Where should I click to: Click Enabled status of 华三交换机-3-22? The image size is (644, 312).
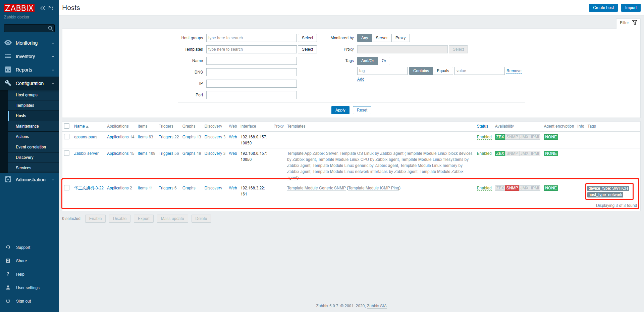coord(484,188)
